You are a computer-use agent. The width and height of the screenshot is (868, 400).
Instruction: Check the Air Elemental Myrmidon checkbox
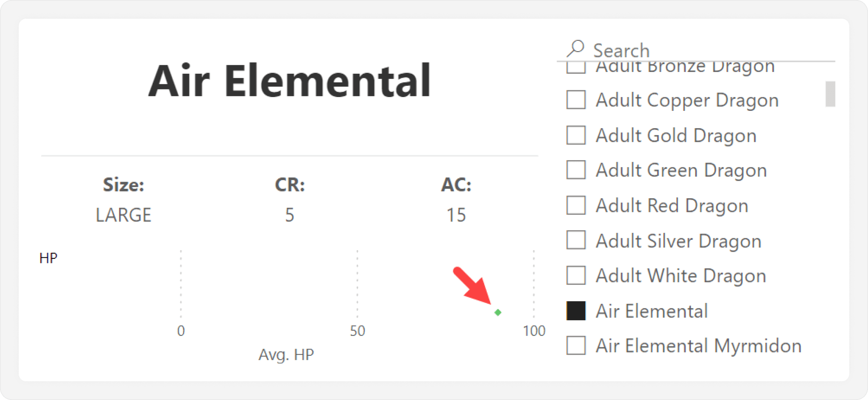tap(576, 345)
